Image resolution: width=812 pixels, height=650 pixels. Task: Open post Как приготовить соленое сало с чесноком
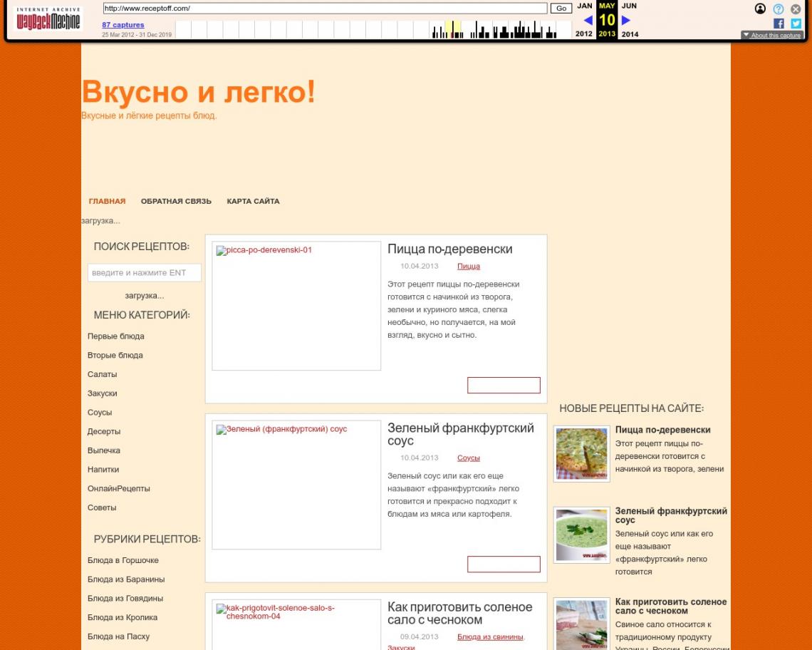point(460,613)
